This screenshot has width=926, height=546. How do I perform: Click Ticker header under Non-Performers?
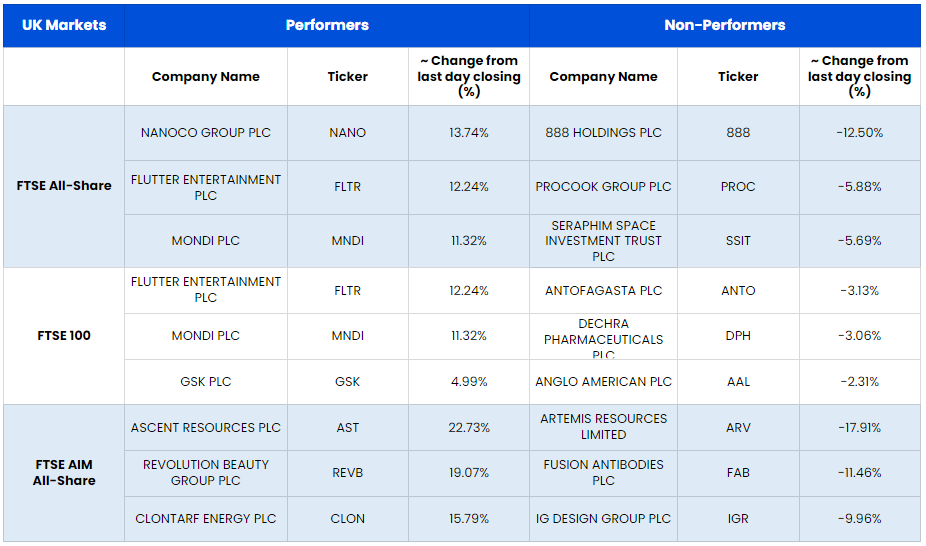tap(738, 77)
